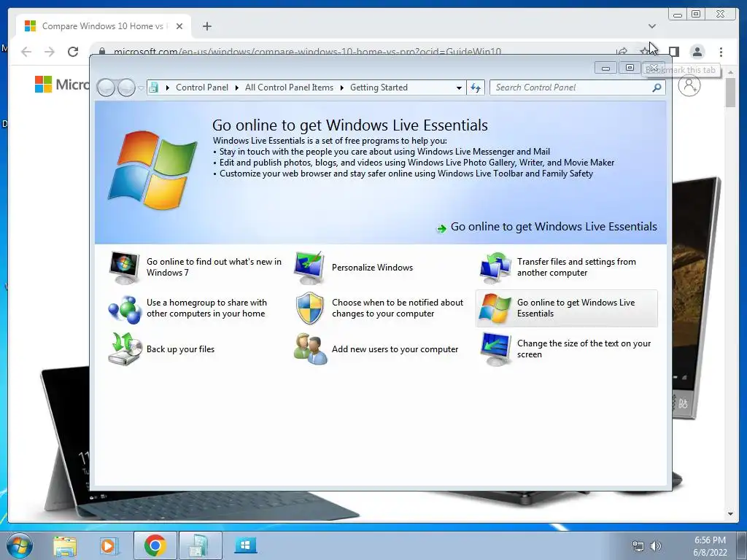This screenshot has width=747, height=560.
Task: Launch Windows Media Player from taskbar
Action: tap(109, 546)
